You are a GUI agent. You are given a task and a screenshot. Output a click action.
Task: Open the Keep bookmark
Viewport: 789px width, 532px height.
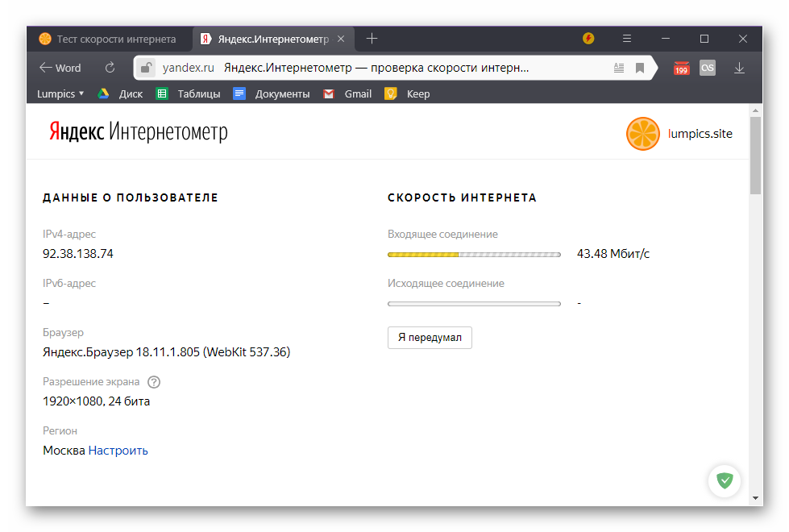(407, 94)
